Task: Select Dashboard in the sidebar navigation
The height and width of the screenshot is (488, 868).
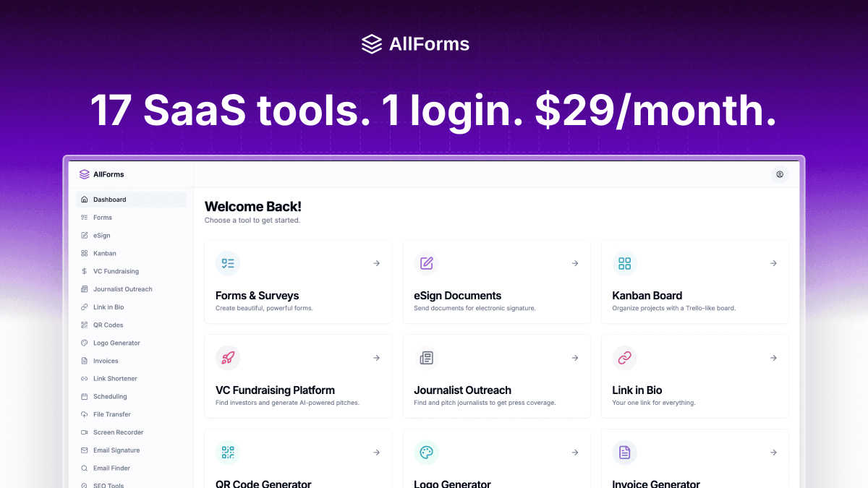Action: [x=109, y=200]
